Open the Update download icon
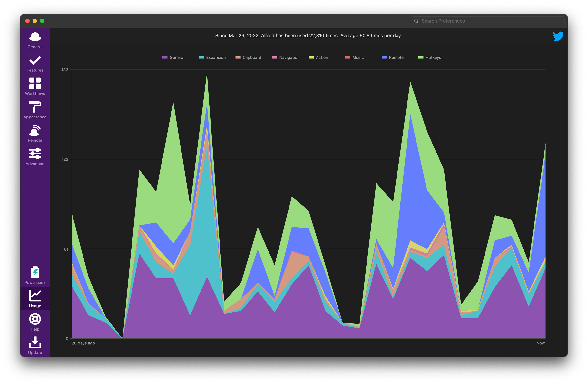Viewport: 588px width, 384px height. click(35, 342)
